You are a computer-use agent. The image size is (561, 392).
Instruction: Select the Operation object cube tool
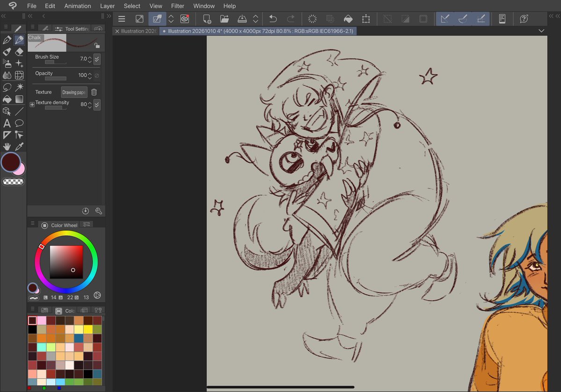tap(7, 111)
